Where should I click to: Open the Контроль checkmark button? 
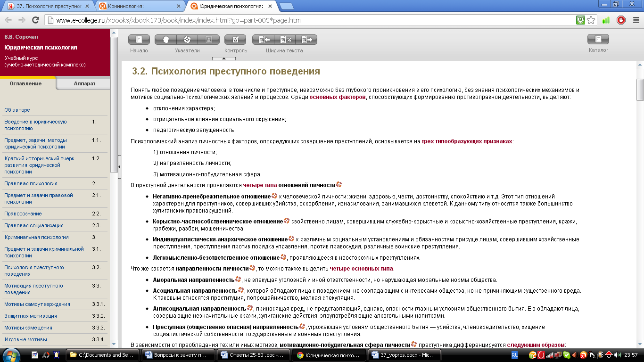tap(235, 40)
